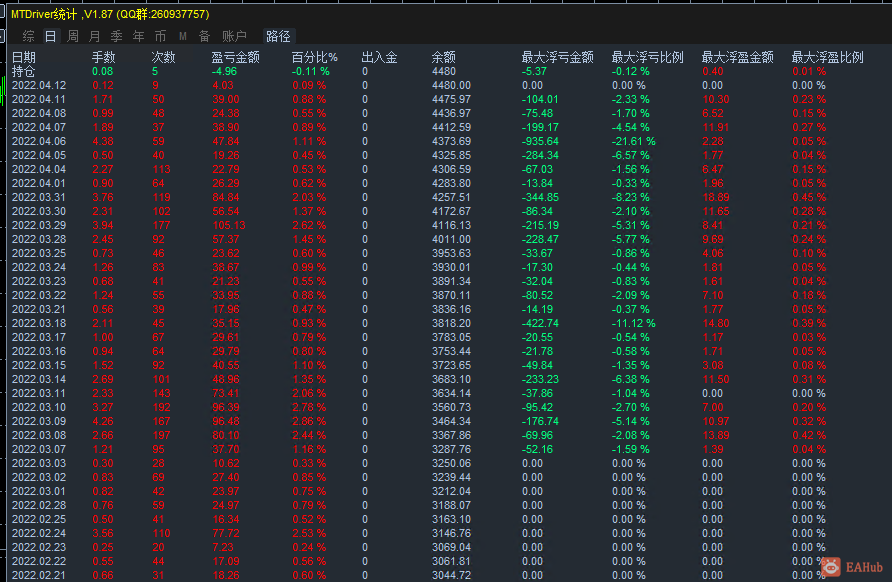Click the 0.45 % floating profit ratio
Viewport: 892px width, 582px height.
click(x=809, y=197)
